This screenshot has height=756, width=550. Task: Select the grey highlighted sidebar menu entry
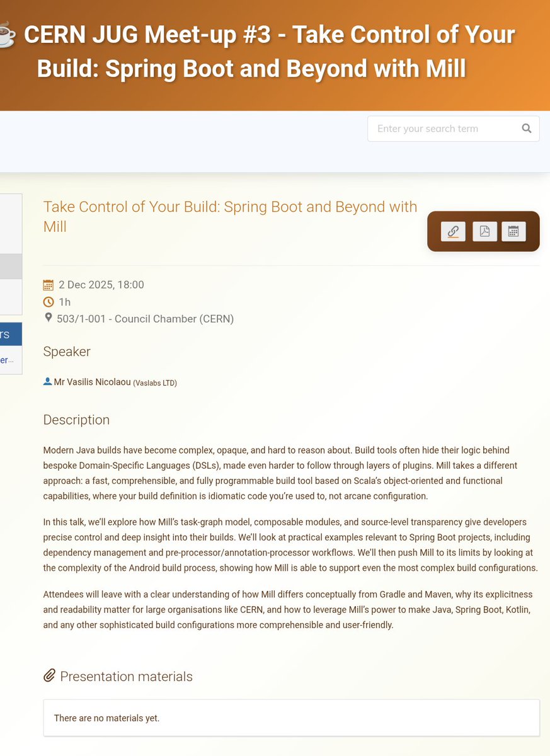11,266
